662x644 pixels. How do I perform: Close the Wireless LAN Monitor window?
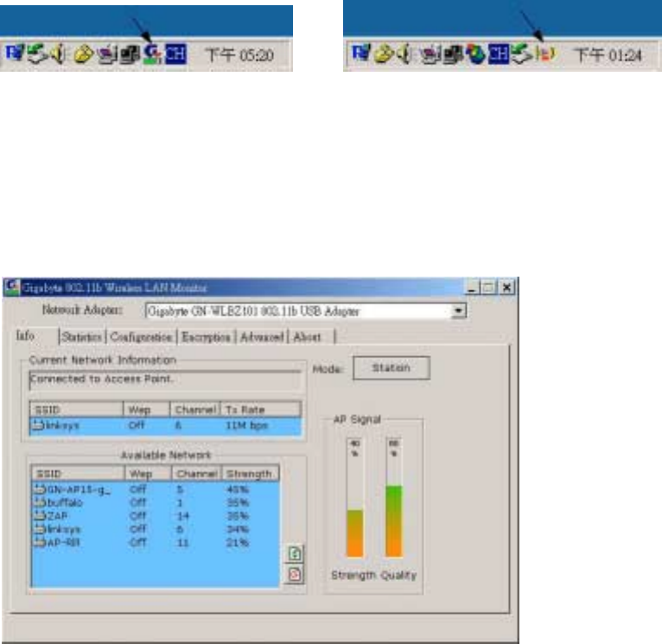507,288
